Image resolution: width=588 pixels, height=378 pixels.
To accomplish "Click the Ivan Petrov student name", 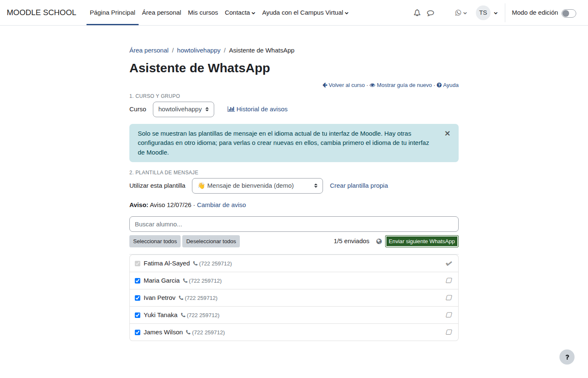I will tap(160, 298).
